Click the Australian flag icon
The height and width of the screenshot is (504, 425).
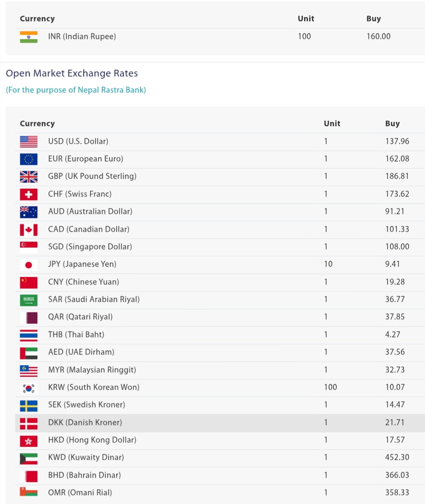[28, 211]
